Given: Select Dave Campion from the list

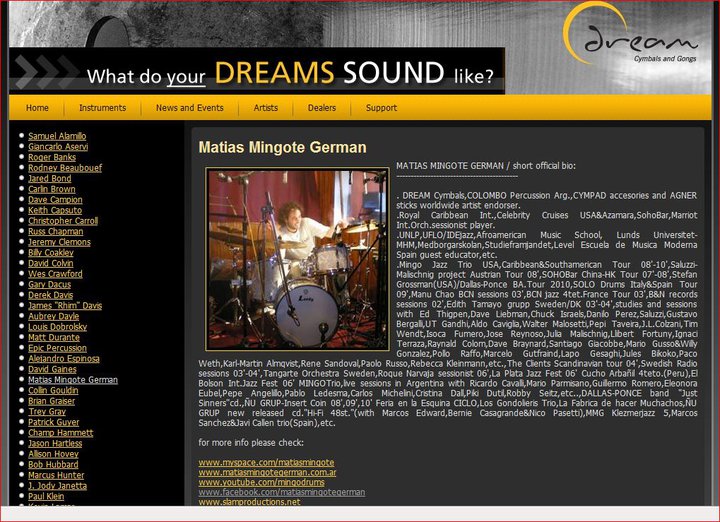Looking at the screenshot, I should tap(55, 199).
